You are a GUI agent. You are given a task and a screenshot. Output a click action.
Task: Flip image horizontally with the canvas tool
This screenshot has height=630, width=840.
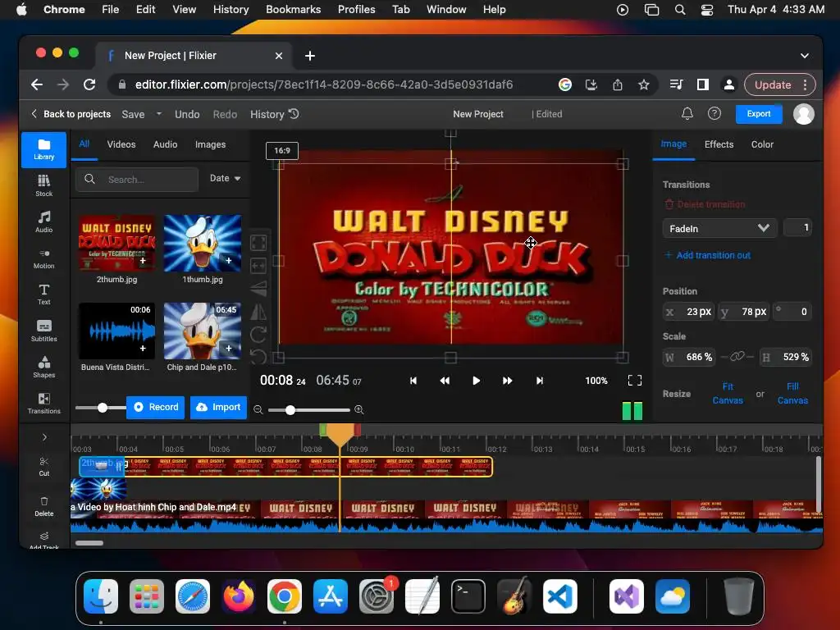tap(258, 311)
